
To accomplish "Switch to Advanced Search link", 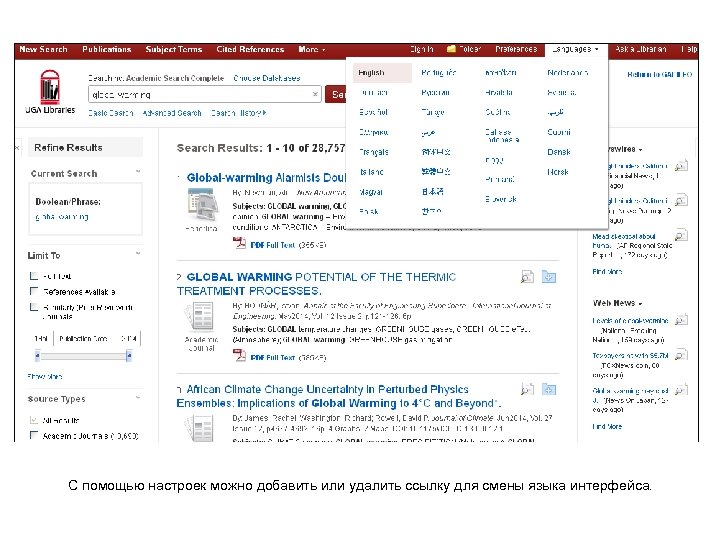I will [x=172, y=112].
